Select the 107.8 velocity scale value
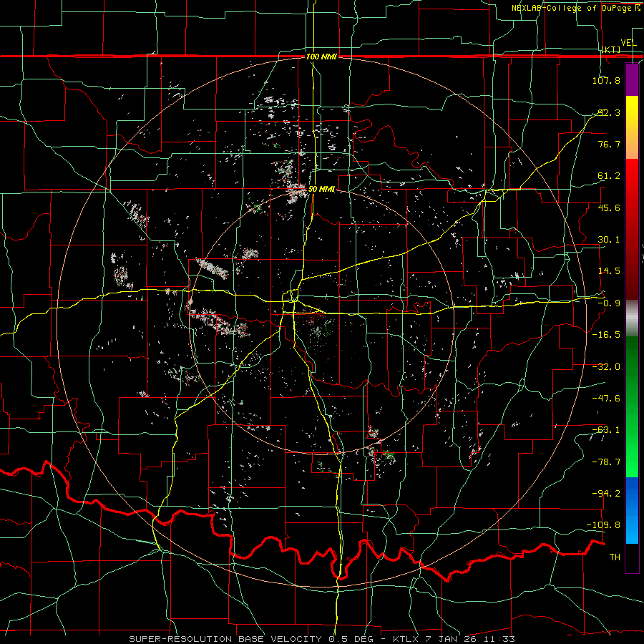 click(x=606, y=80)
